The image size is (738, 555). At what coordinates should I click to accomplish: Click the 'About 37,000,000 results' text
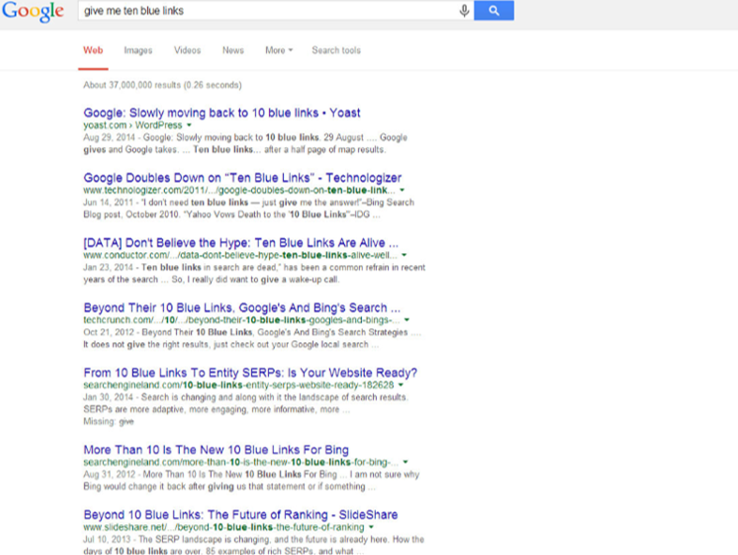pos(162,85)
